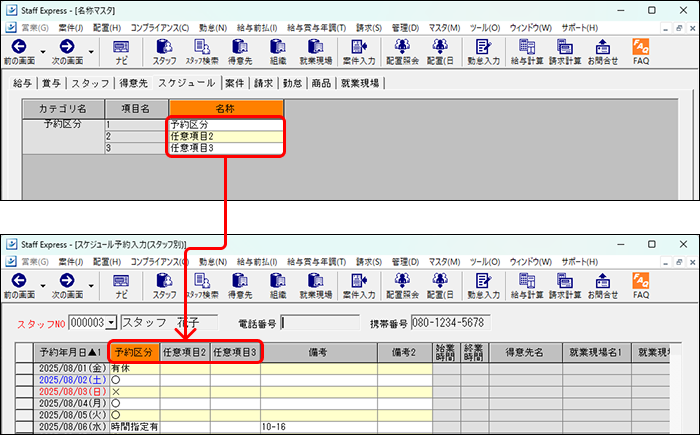Click 任意項目2 name cell in 名称マスタ
This screenshot has height=435, width=700.
pos(226,136)
